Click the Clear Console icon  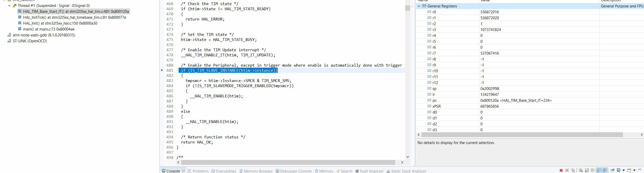point(581,170)
